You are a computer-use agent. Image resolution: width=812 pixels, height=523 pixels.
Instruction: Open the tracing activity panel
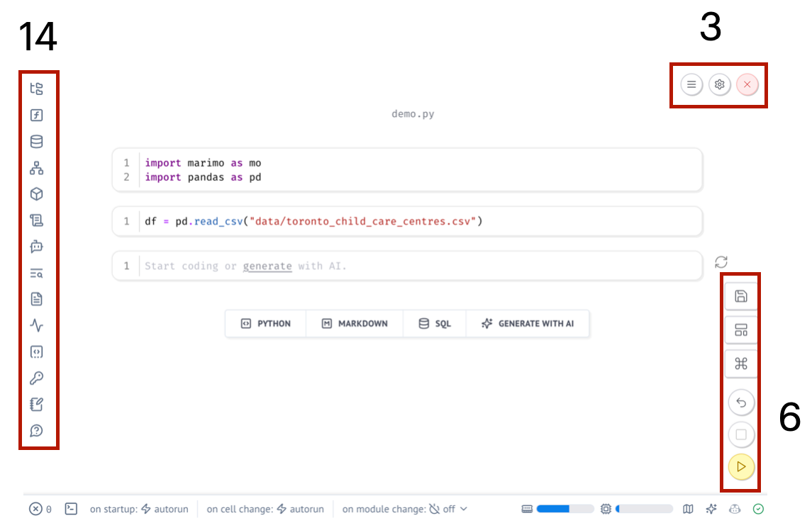pyautogui.click(x=37, y=326)
